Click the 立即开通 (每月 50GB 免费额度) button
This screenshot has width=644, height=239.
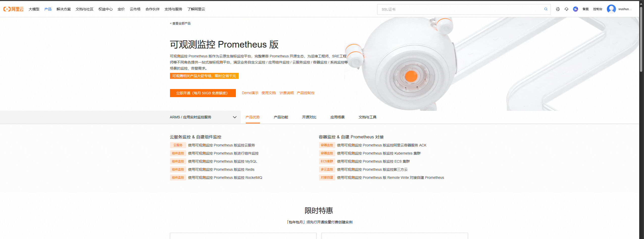[203, 93]
